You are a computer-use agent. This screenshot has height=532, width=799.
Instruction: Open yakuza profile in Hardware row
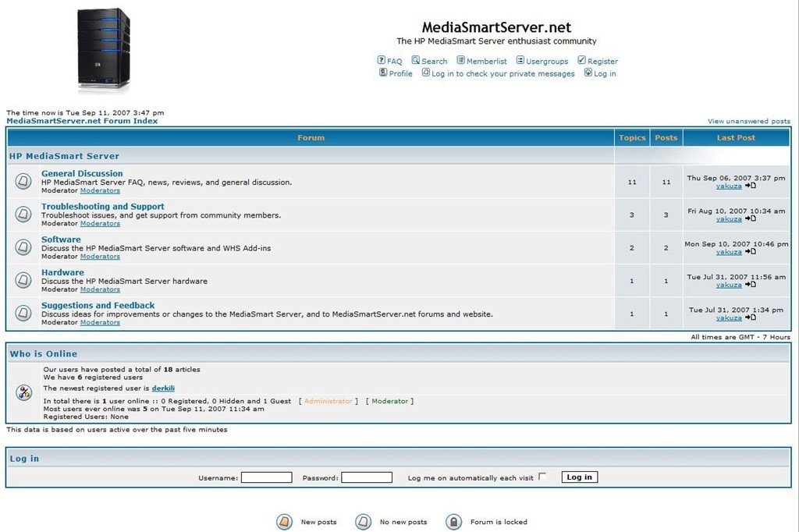point(729,285)
